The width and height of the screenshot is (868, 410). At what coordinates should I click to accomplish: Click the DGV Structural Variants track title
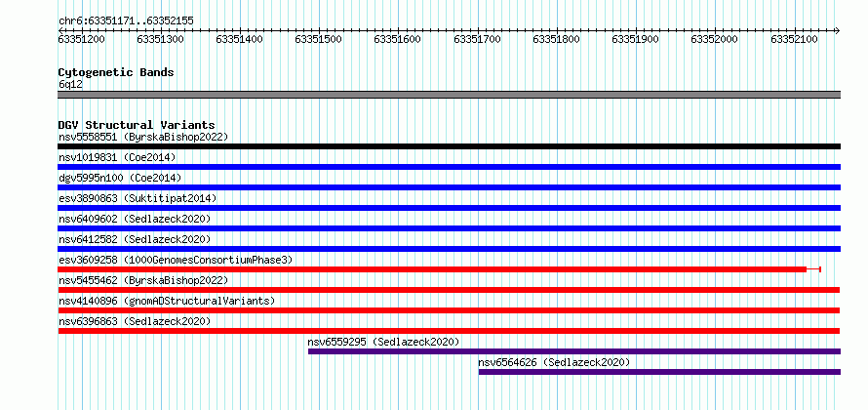tap(137, 125)
